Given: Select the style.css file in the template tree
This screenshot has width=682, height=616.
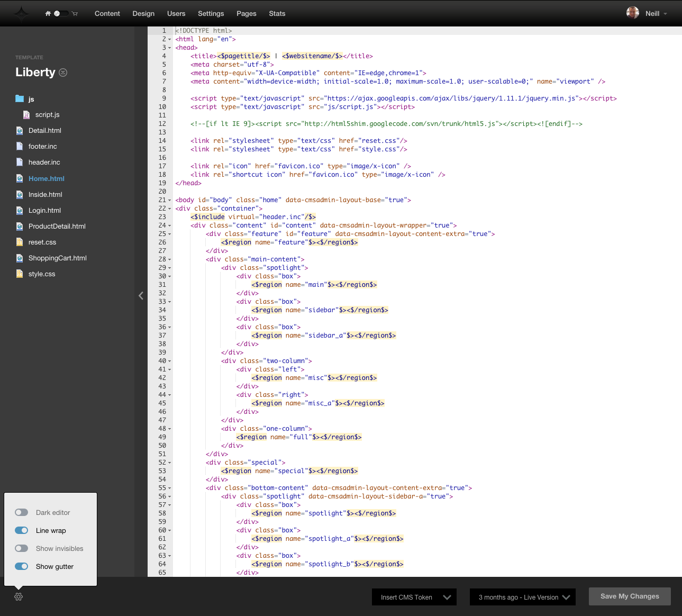Looking at the screenshot, I should (x=42, y=274).
